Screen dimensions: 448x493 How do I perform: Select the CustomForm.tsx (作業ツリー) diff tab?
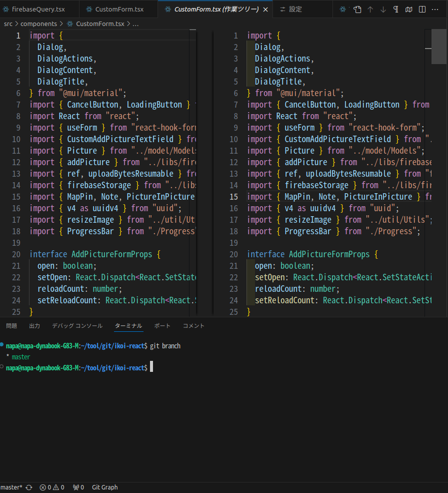click(x=215, y=10)
